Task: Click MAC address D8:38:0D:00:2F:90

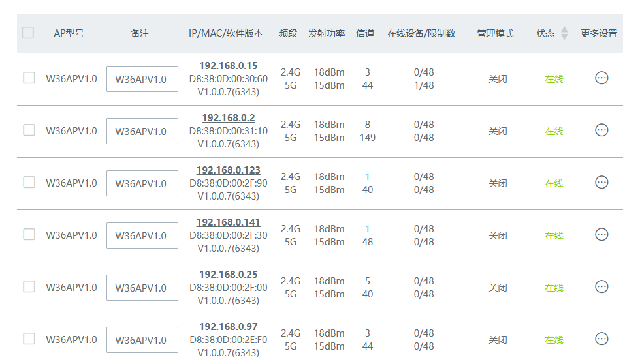Action: (x=228, y=183)
